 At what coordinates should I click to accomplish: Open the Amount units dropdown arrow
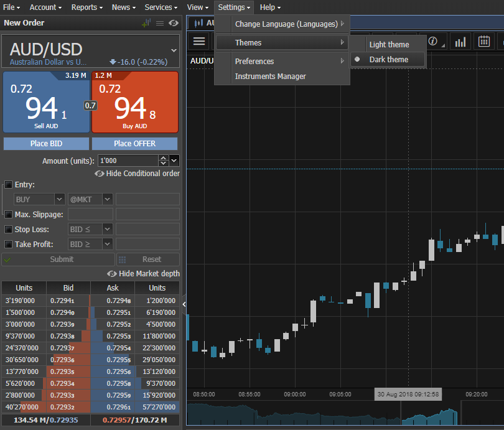174,161
